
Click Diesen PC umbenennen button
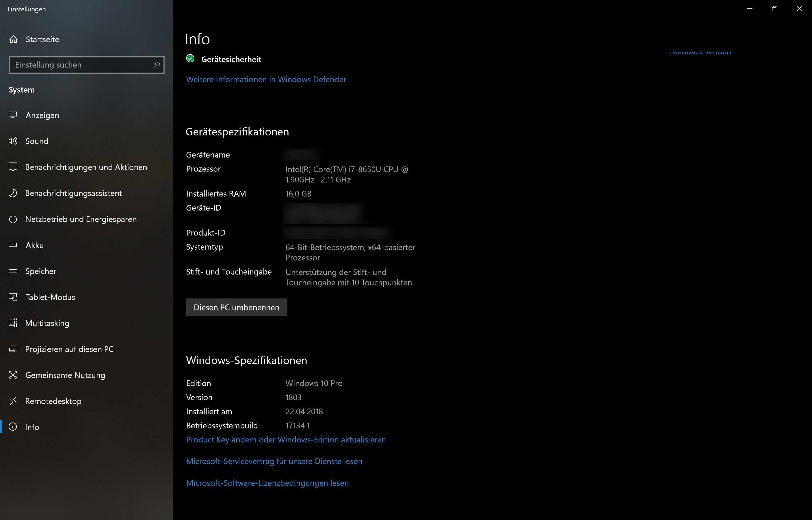tap(237, 307)
